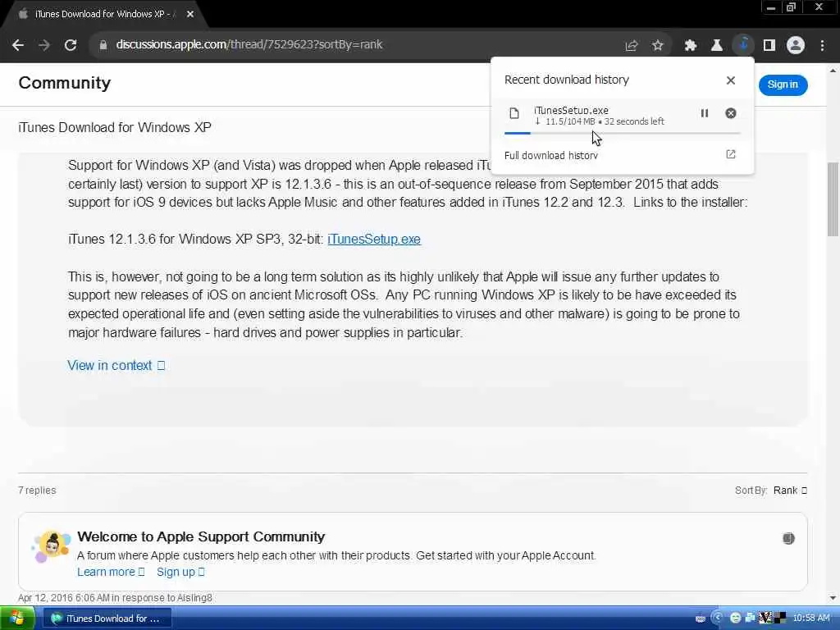Open the browser side panel
Screen dimensions: 840x630
[x=769, y=46]
